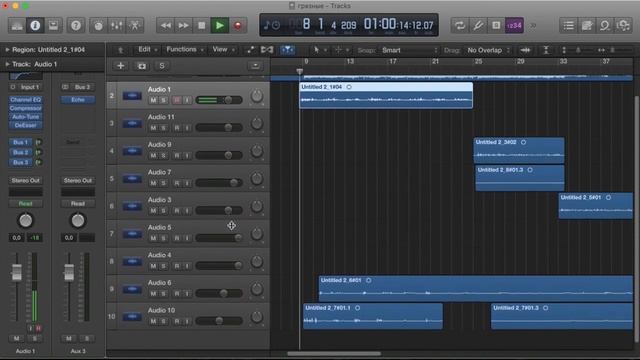Mute Aux 3 channel strip with M button
The height and width of the screenshot is (360, 640).
(x=69, y=338)
